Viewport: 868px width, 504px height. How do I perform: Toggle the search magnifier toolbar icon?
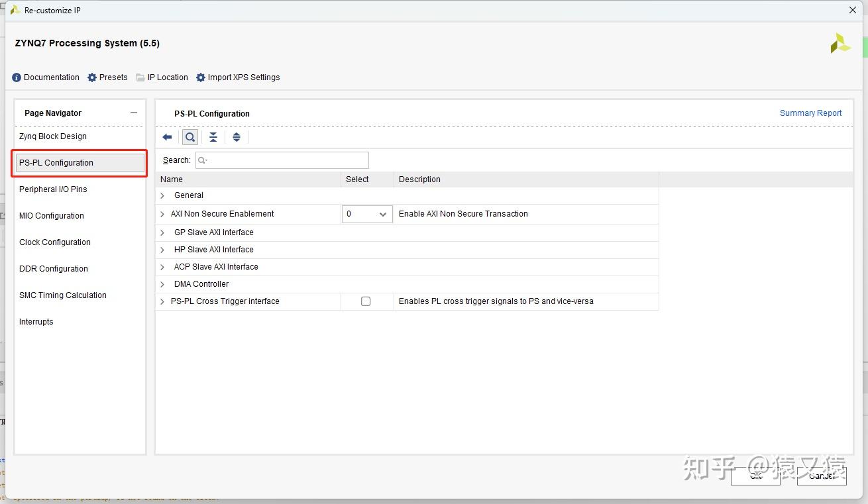point(190,137)
